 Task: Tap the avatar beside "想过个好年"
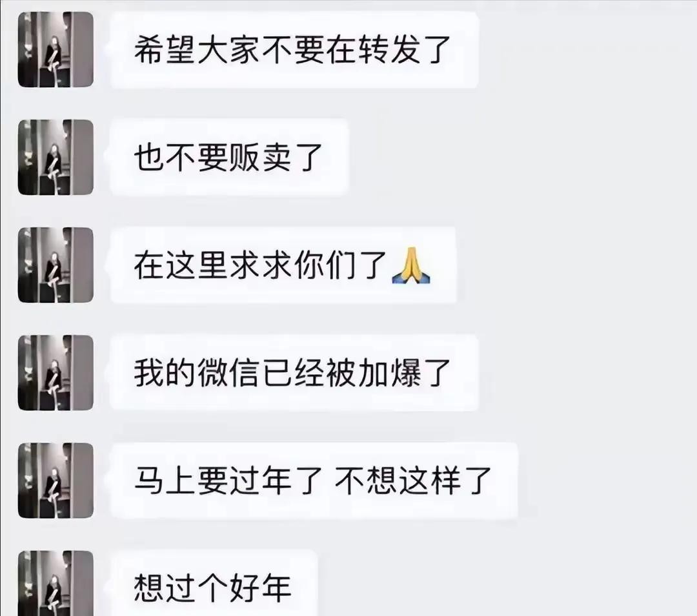click(x=56, y=583)
